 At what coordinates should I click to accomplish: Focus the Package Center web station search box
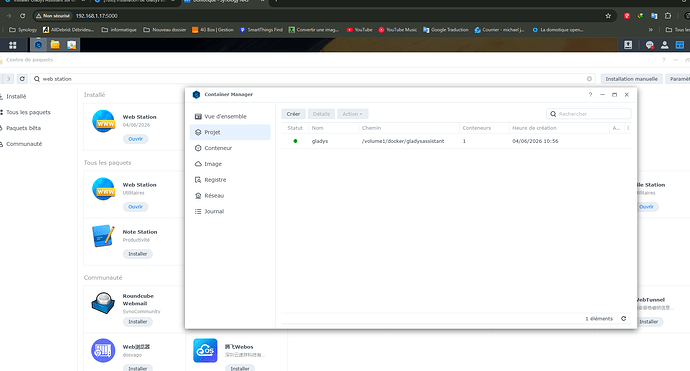[312, 79]
